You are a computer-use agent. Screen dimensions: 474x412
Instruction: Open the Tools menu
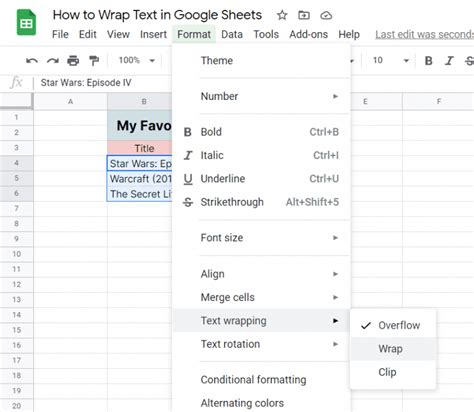pyautogui.click(x=266, y=34)
